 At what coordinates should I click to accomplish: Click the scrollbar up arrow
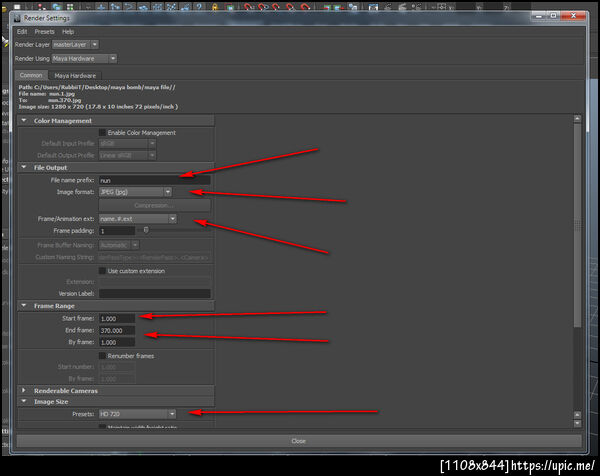tap(577, 119)
